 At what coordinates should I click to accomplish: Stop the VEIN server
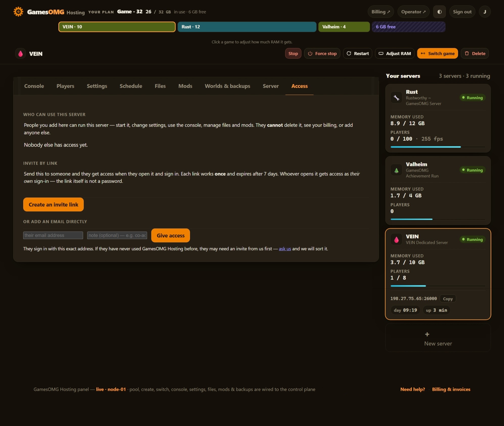(293, 54)
